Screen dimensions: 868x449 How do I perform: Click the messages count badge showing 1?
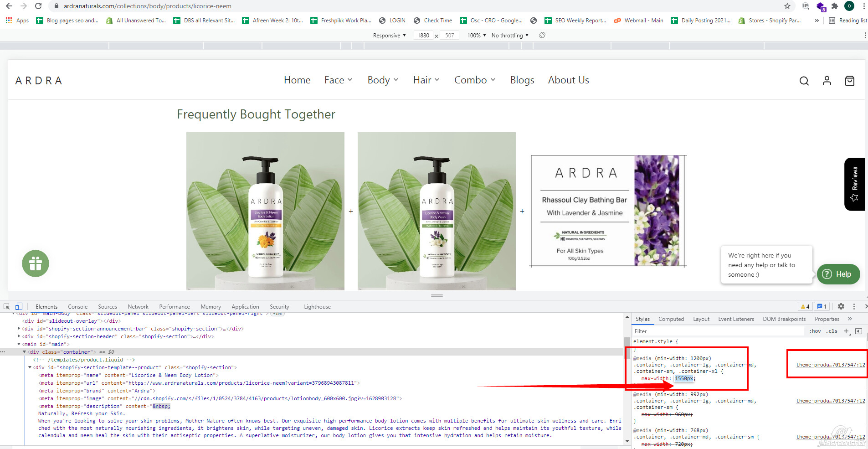tap(822, 307)
